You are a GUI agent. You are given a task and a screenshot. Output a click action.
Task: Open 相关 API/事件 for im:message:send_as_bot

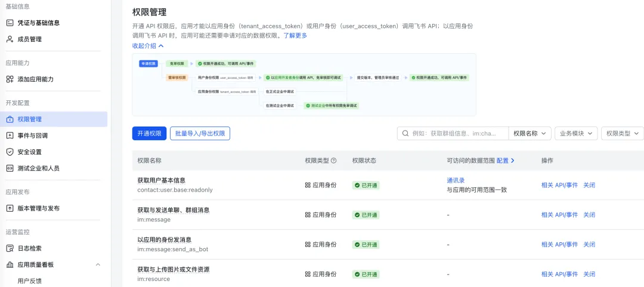(x=559, y=245)
